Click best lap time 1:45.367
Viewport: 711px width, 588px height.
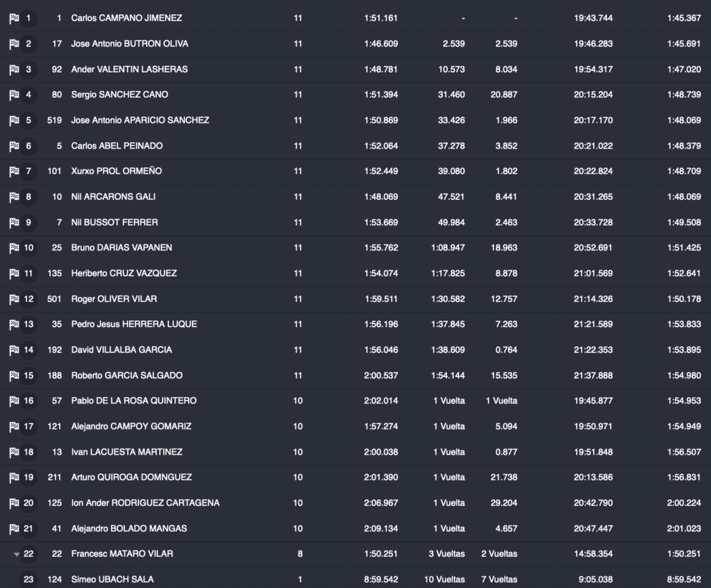click(x=683, y=18)
